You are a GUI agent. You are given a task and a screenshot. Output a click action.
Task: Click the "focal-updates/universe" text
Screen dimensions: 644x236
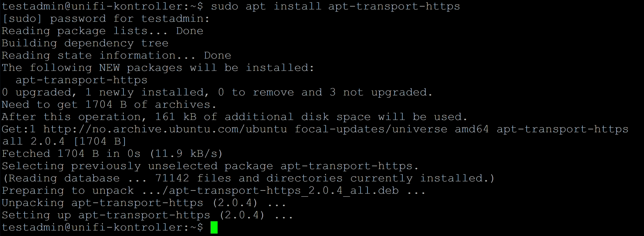pos(371,129)
